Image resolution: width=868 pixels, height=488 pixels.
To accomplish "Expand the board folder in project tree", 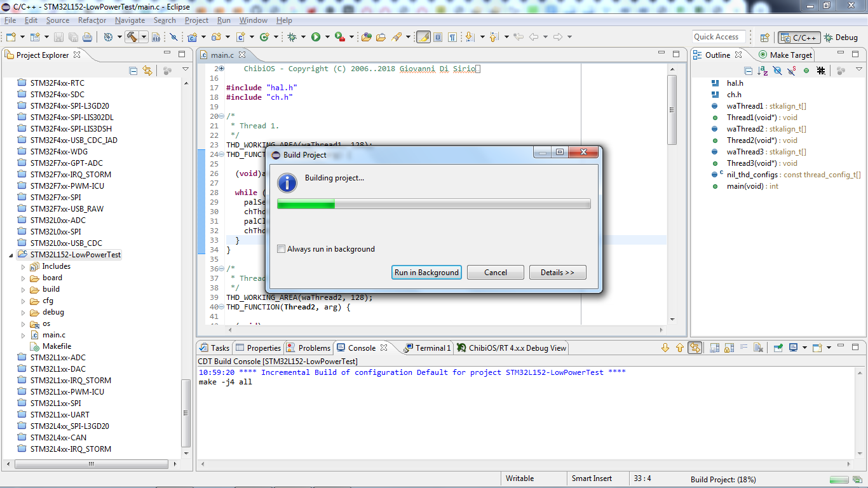I will [24, 278].
